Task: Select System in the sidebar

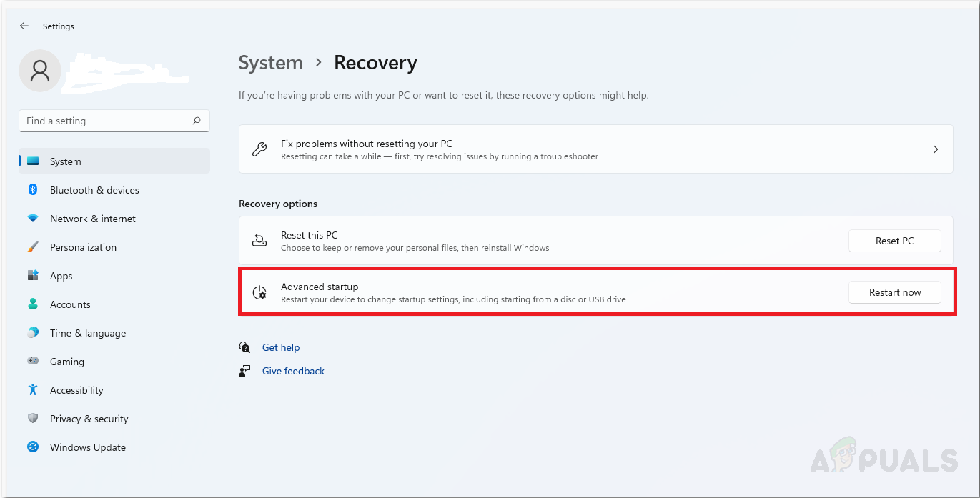Action: tap(66, 161)
